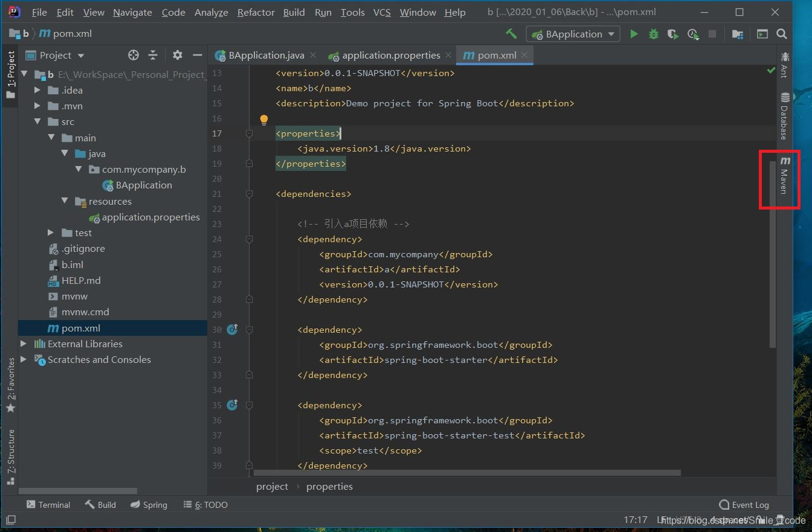Close the BApplication.java tab
Viewport: 812px width, 532px height.
pos(313,55)
